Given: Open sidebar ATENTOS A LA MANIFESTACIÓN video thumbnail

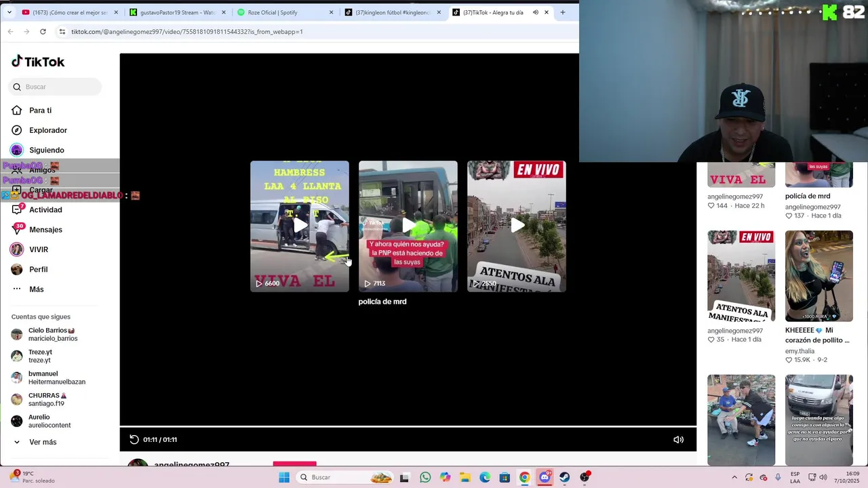Looking at the screenshot, I should pyautogui.click(x=741, y=276).
